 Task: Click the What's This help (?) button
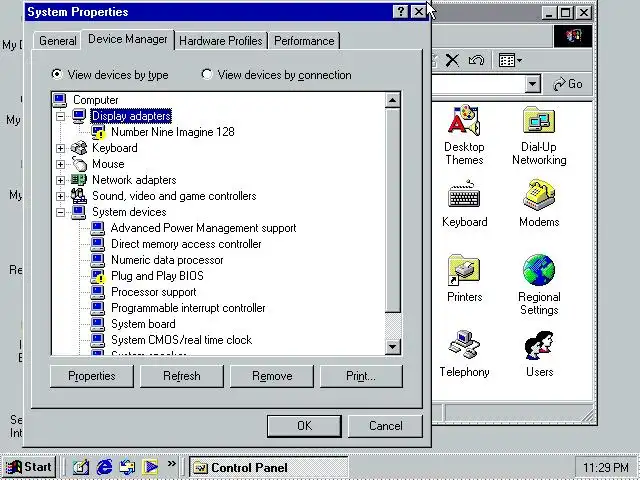[400, 12]
